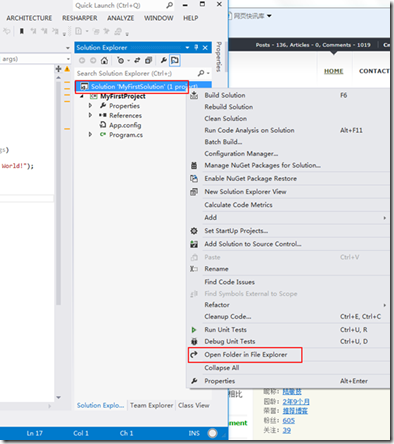
Task: Close the Solution Explorer panel
Action: 205,47
